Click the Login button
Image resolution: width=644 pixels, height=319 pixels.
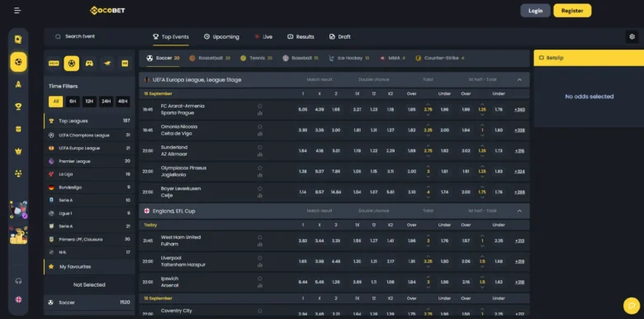[x=535, y=11]
